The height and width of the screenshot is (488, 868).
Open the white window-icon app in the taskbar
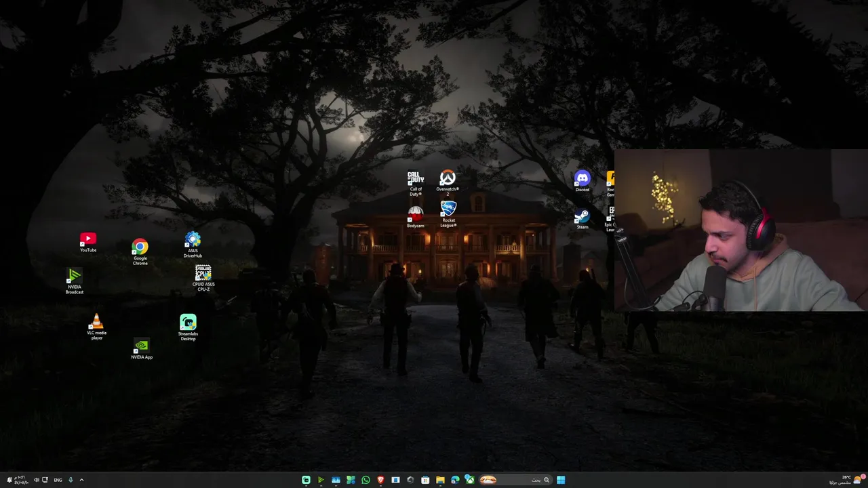395,480
